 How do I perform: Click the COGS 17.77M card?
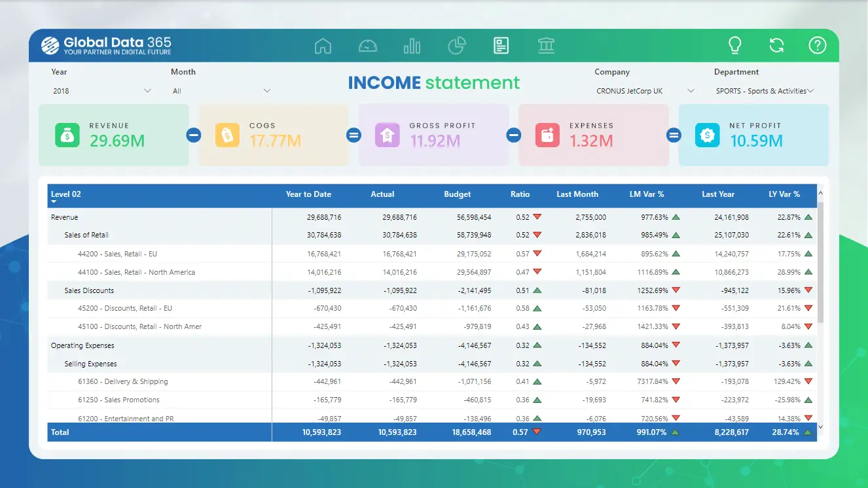coord(274,135)
